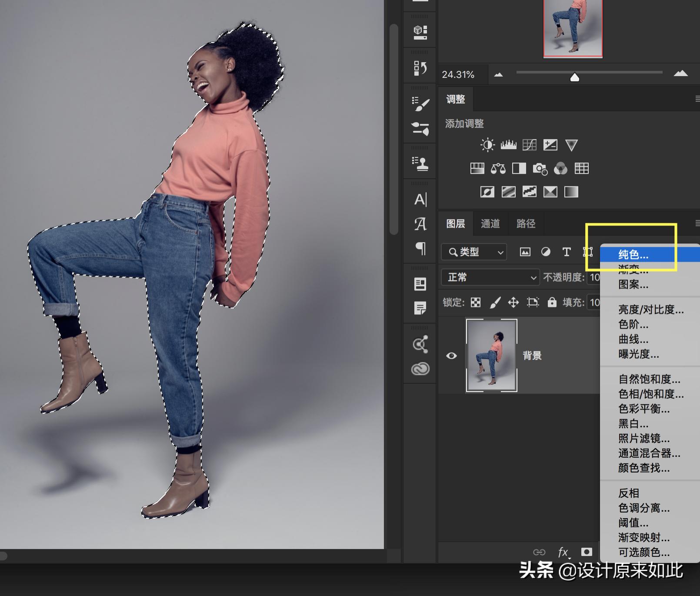Toggle the lock all padlock icon
The width and height of the screenshot is (700, 596).
tap(552, 302)
